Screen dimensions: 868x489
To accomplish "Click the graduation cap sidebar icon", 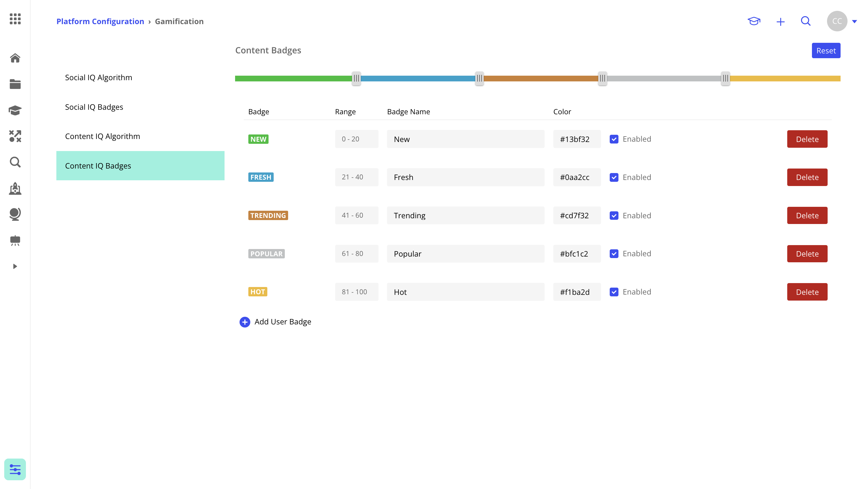I will point(15,110).
